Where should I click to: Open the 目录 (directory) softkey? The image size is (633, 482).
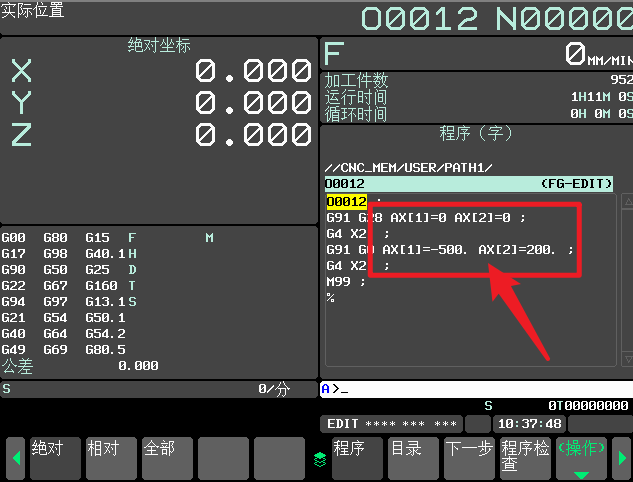[x=412, y=458]
